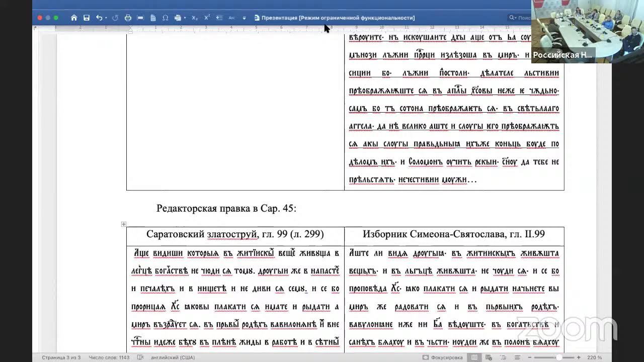Click the small ABC text icon in toolbar

(232, 18)
